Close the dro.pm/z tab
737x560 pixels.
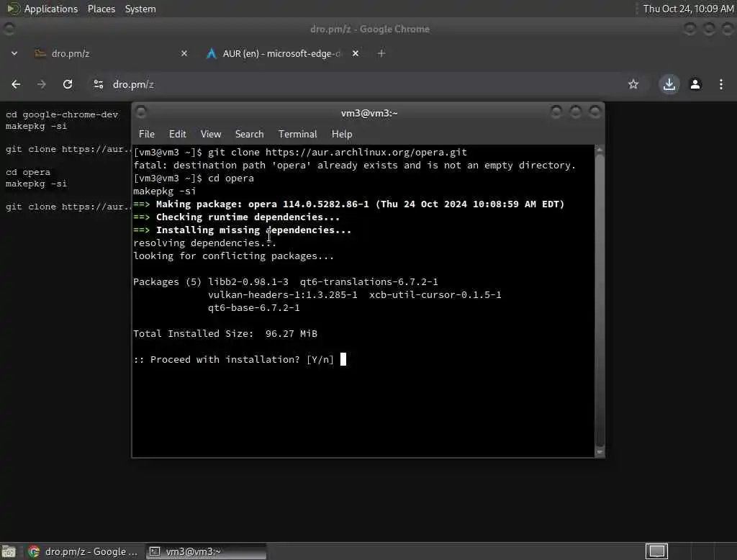pos(184,53)
